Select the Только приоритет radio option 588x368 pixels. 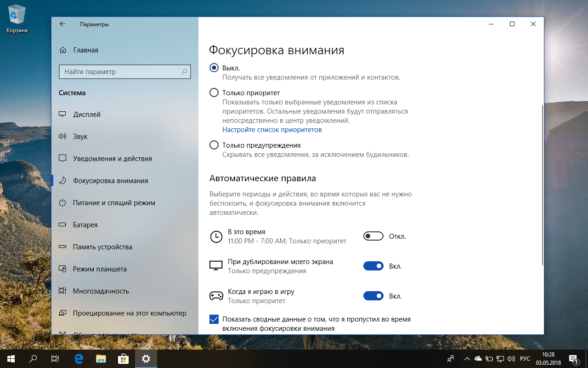point(214,92)
